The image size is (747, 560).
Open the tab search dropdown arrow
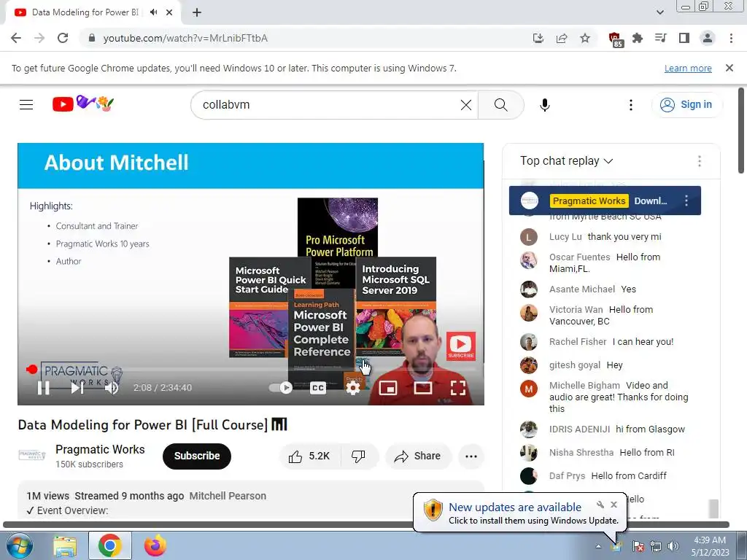[x=659, y=12]
